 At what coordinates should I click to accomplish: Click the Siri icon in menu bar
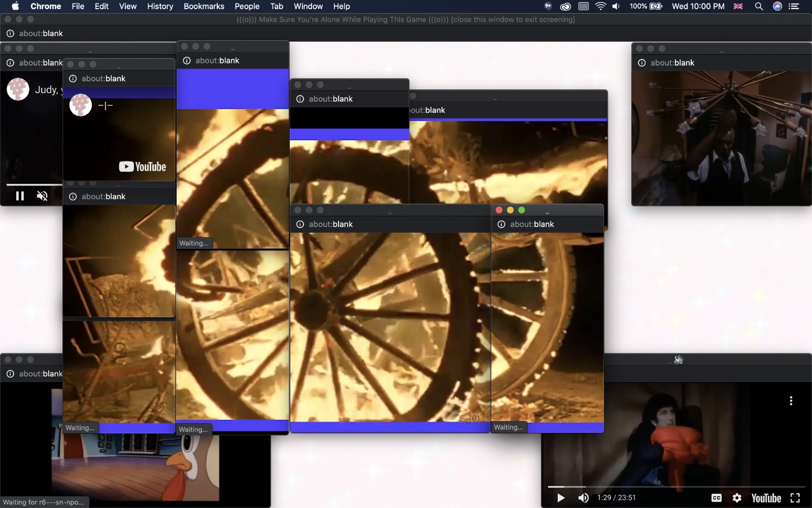tap(777, 6)
